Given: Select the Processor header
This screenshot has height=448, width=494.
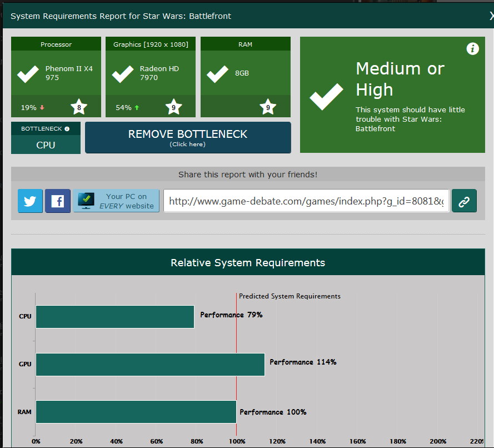Looking at the screenshot, I should (x=56, y=44).
